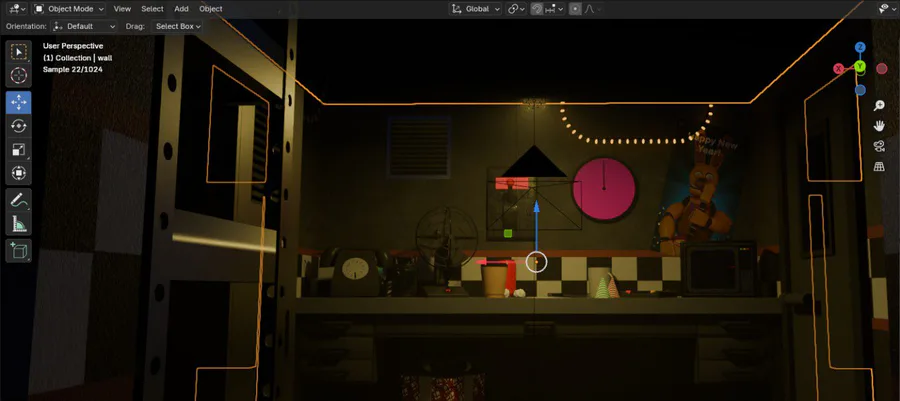
Task: Open the proportional falloff dropdown
Action: 592,9
